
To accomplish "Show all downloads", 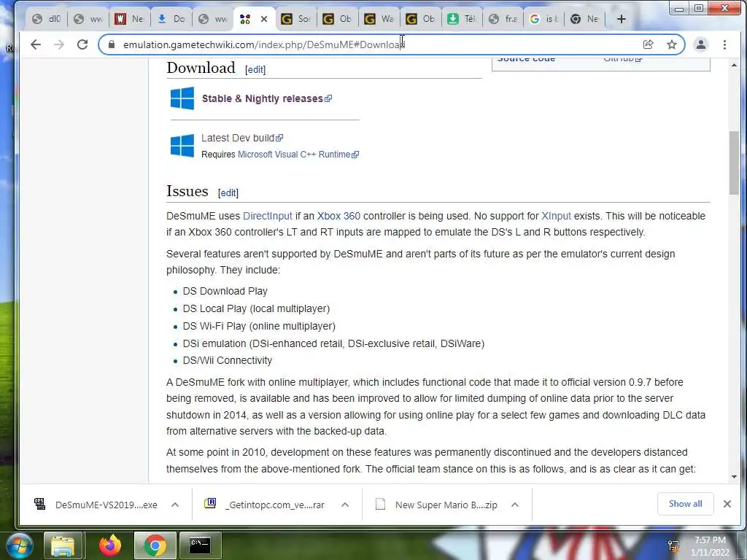I will tap(685, 504).
